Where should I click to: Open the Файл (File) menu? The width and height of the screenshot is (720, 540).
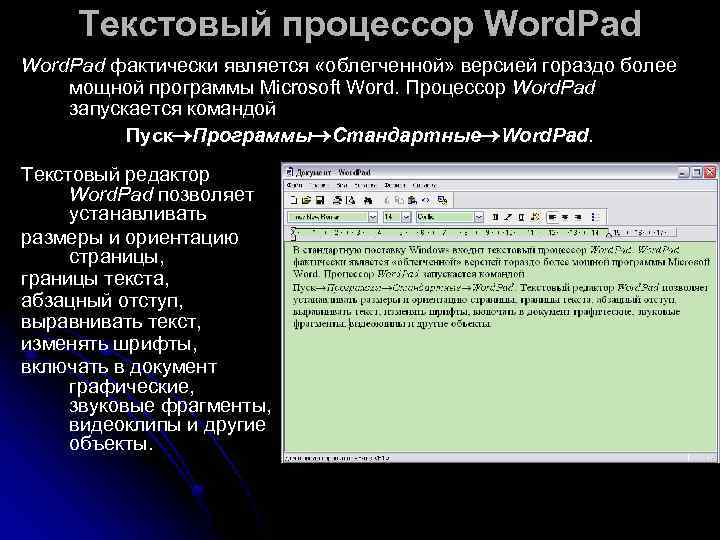pos(295,186)
